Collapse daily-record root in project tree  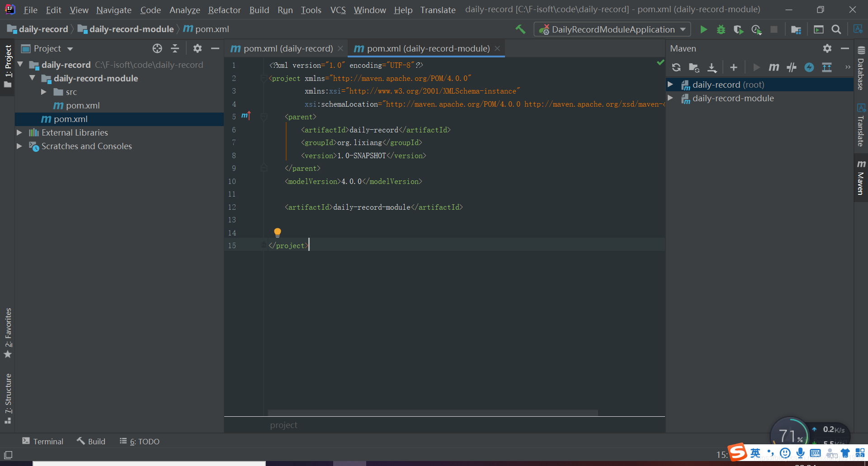20,65
